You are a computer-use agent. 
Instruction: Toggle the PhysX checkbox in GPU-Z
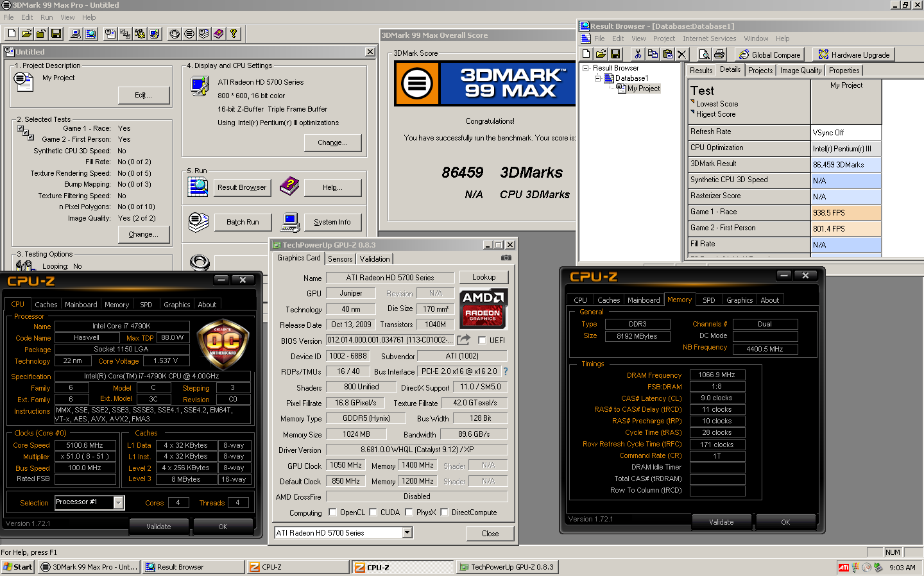tap(409, 512)
